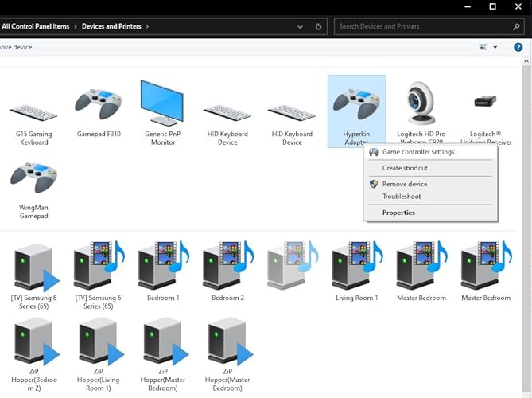Select the Logitech HD Pro Webcam icon
Image resolution: width=532 pixels, height=398 pixels.
[421, 103]
